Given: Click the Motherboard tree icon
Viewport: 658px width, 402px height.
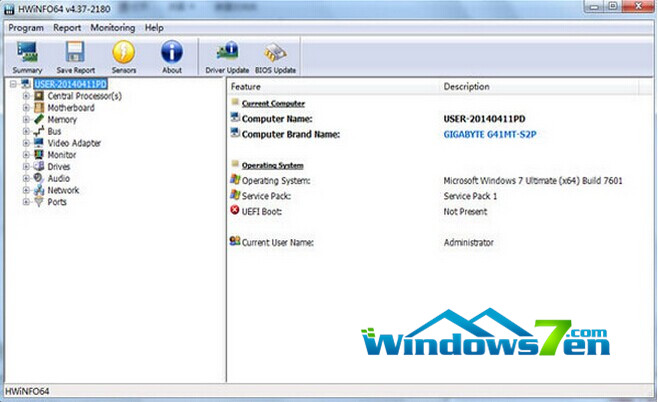Looking at the screenshot, I should pyautogui.click(x=39, y=108).
